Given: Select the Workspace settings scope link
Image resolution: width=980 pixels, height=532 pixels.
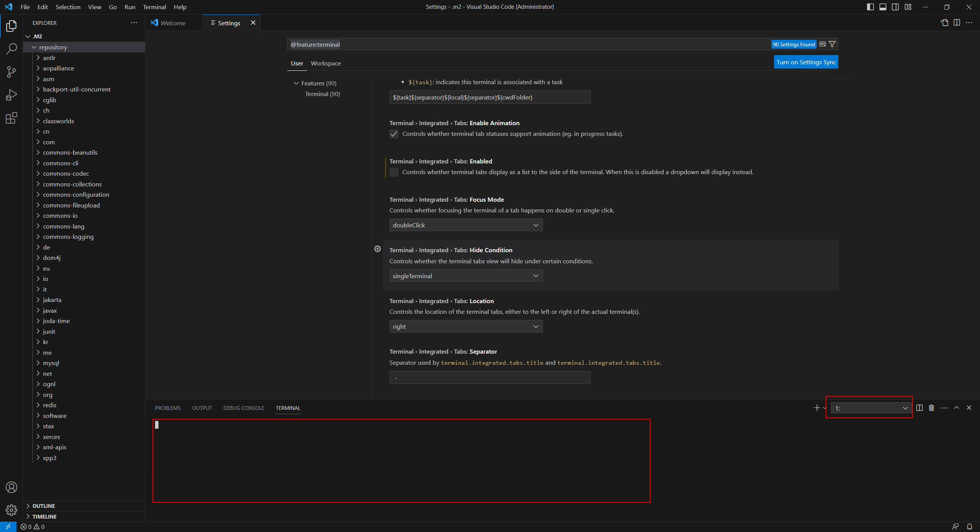Looking at the screenshot, I should coord(325,64).
